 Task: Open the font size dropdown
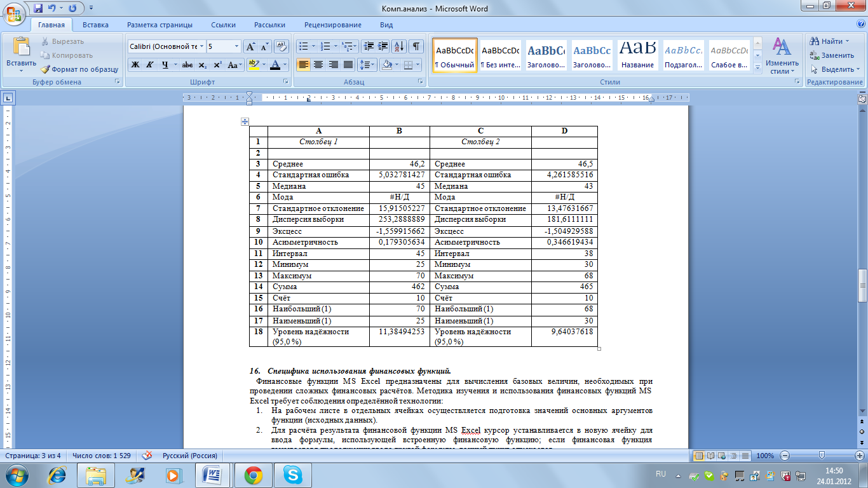click(x=237, y=46)
